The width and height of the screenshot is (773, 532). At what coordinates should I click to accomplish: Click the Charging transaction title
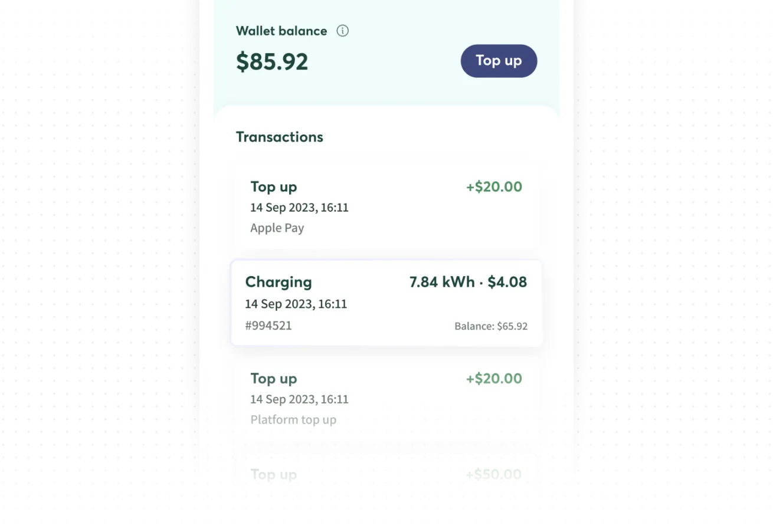[279, 282]
